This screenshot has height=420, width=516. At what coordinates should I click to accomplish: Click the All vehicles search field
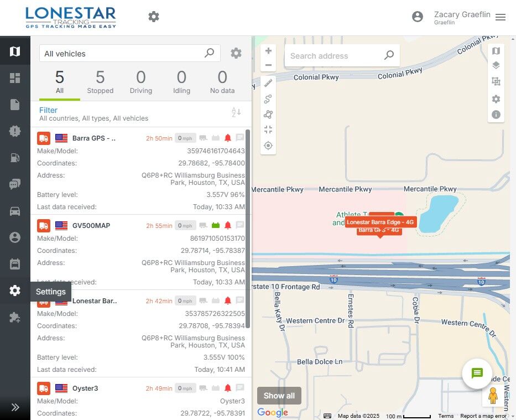[x=129, y=53]
